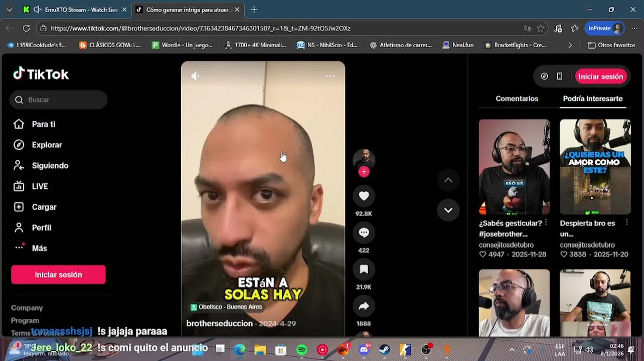The width and height of the screenshot is (644, 361).
Task: Switch to the Comentarios tab
Action: point(517,99)
